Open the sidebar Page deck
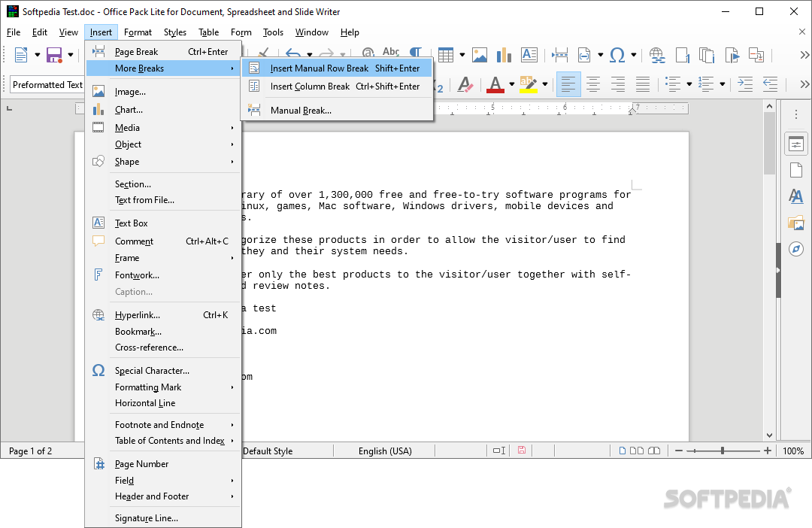 796,170
